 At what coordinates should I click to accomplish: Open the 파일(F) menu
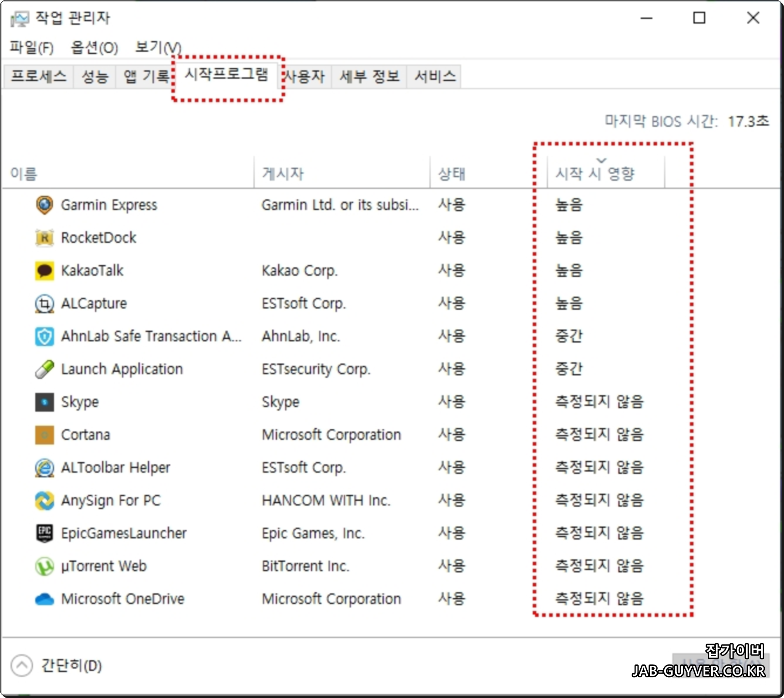32,47
